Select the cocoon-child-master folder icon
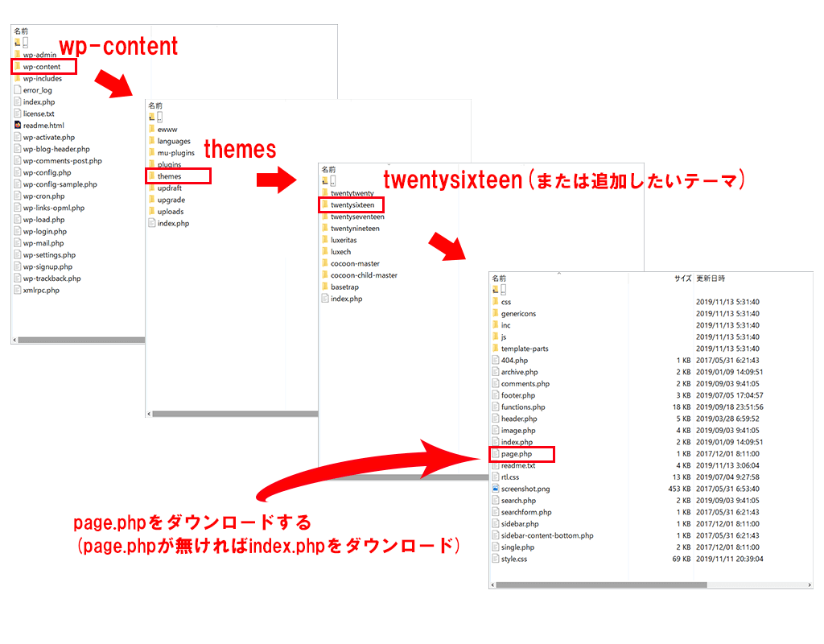Viewport: 824px width, 644px height. click(324, 275)
